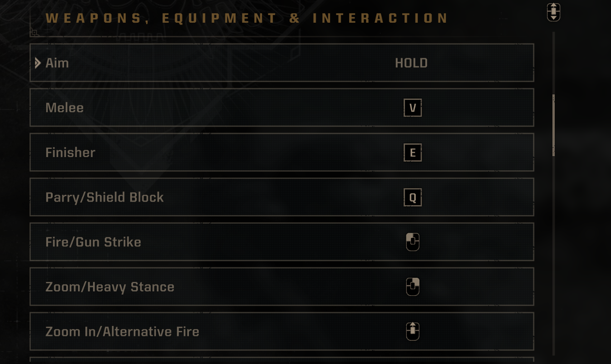This screenshot has height=364, width=611.
Task: Click the selection arrow beside Aim
Action: [38, 63]
